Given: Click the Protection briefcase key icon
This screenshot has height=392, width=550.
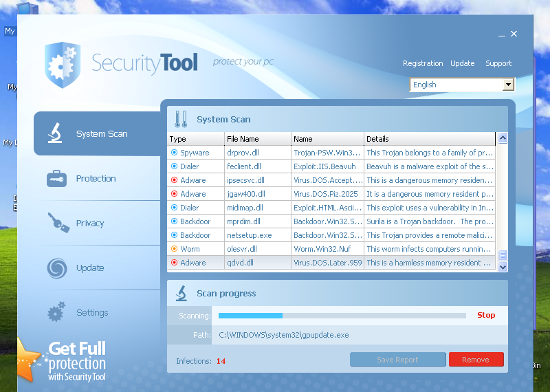Looking at the screenshot, I should tap(56, 179).
